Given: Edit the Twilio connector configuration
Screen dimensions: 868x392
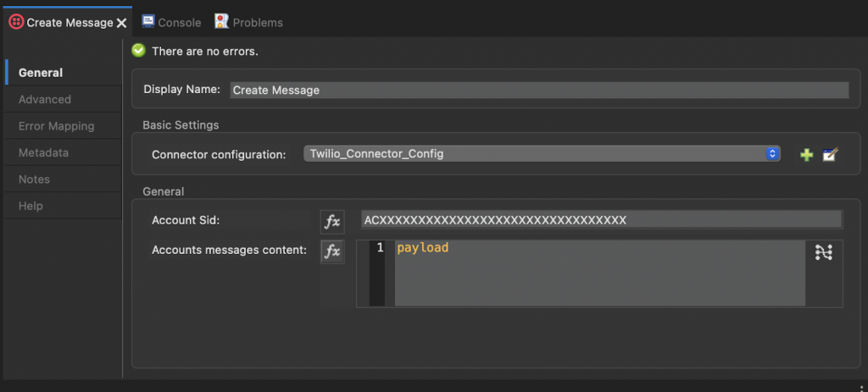Looking at the screenshot, I should coord(831,154).
